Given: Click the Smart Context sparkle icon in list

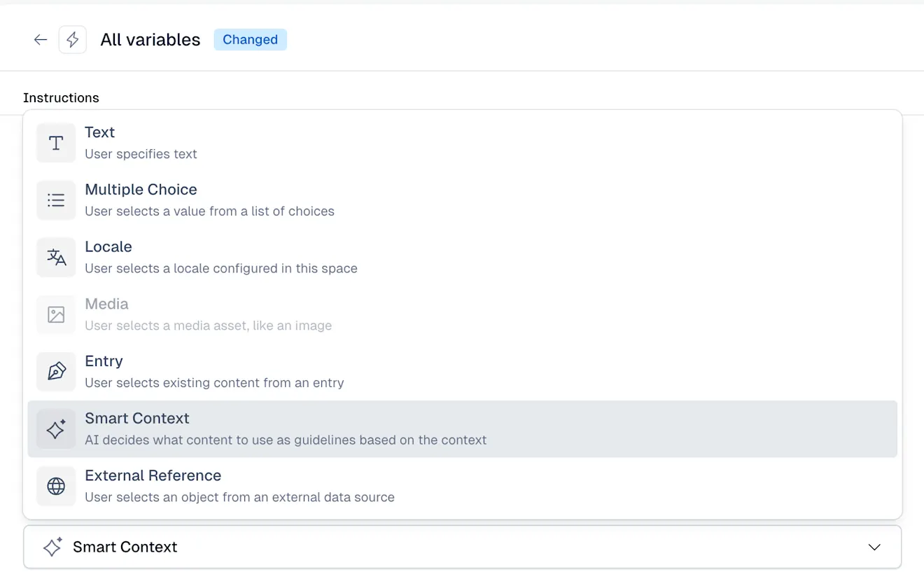Looking at the screenshot, I should click(56, 429).
